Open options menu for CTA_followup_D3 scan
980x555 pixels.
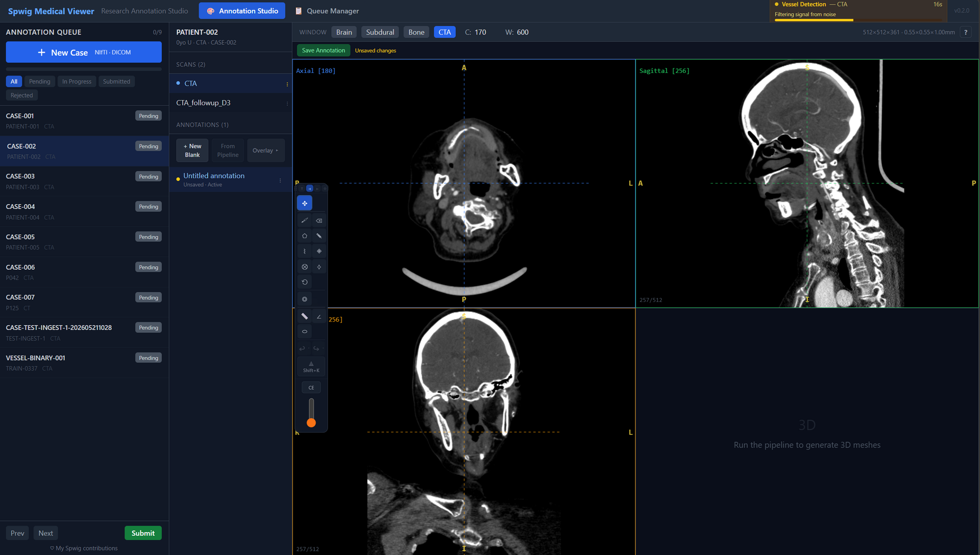pos(287,104)
